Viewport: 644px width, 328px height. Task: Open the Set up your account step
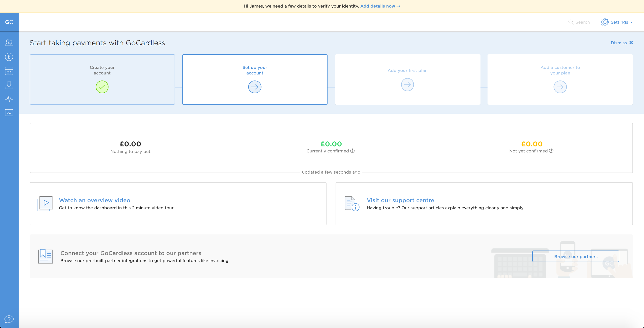[x=255, y=79]
